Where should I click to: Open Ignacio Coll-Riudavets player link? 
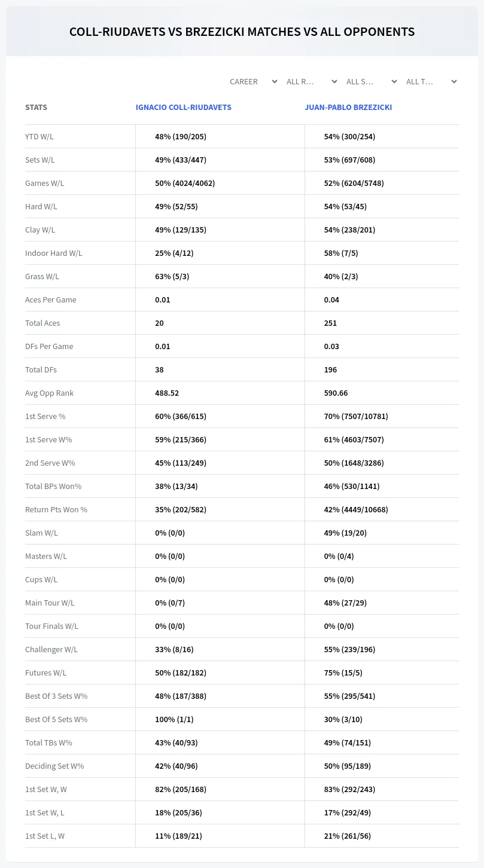184,108
